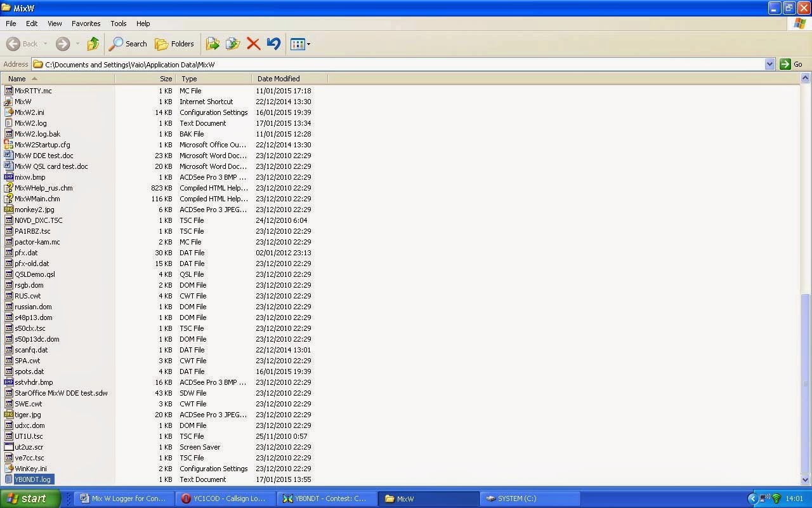Select the monkey2.jpg image icon
The image size is (812, 508).
click(9, 210)
